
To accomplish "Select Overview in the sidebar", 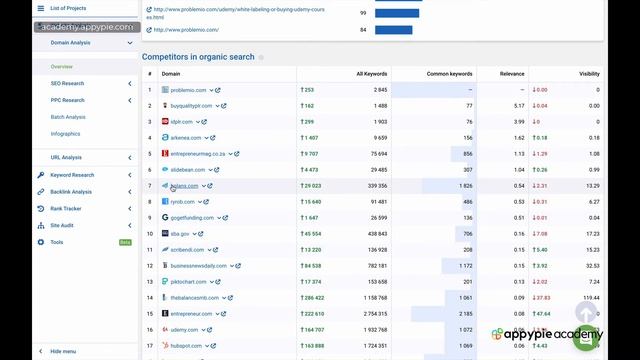I will (x=62, y=67).
